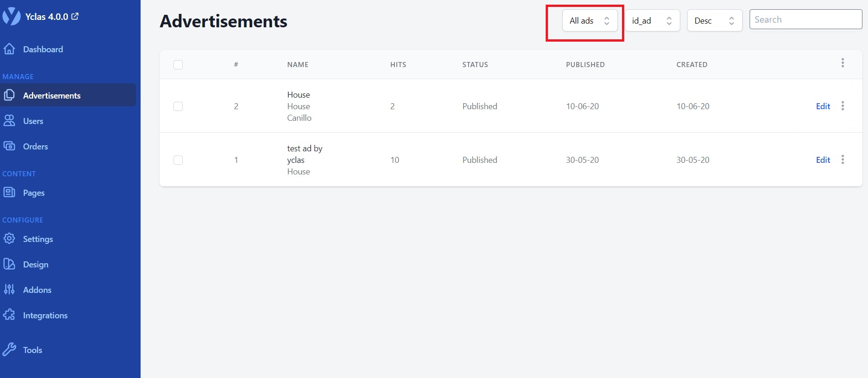Click the Dashboard home icon
Screen dimensions: 868x378
click(x=9, y=49)
